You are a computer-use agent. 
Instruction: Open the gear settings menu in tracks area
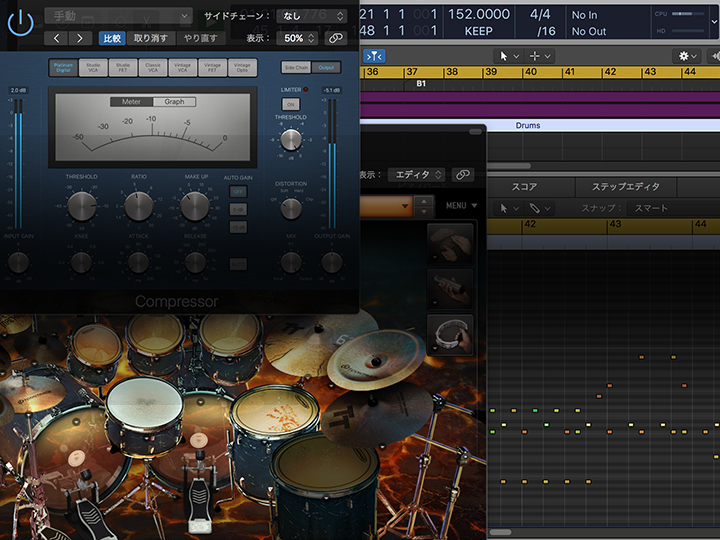tap(686, 57)
